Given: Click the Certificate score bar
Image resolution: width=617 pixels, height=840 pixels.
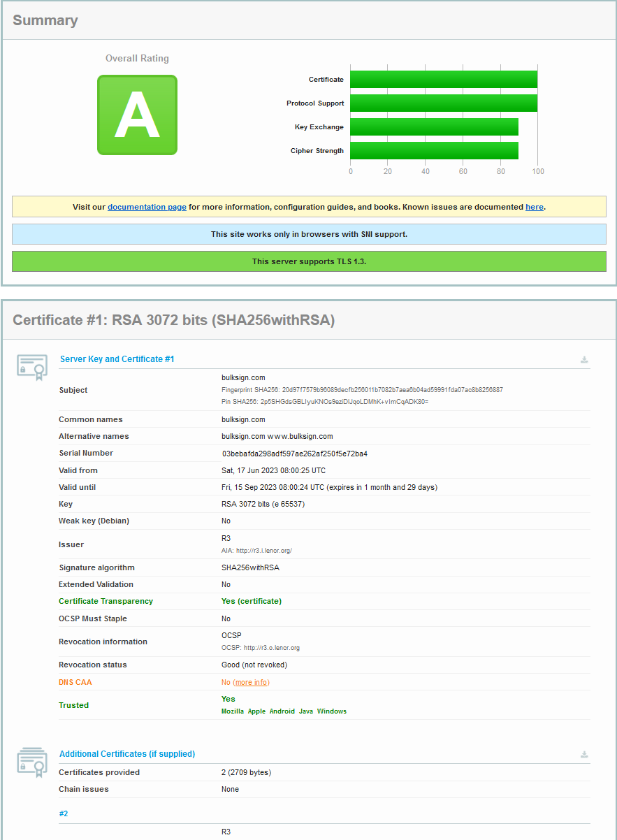Looking at the screenshot, I should (444, 80).
